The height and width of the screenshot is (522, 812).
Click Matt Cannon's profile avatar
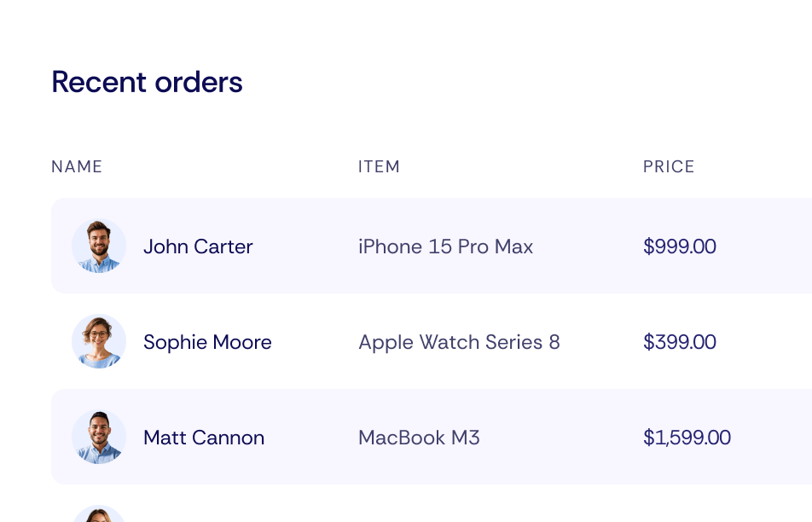(98, 437)
